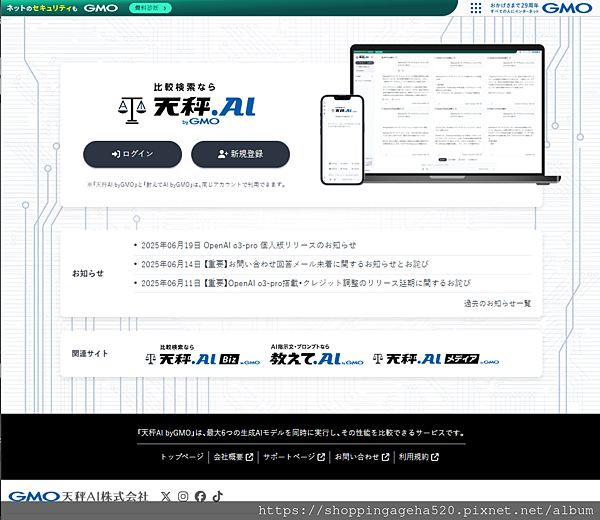Click the balance scale icon beside the logo
This screenshot has height=520, width=600.
132,110
